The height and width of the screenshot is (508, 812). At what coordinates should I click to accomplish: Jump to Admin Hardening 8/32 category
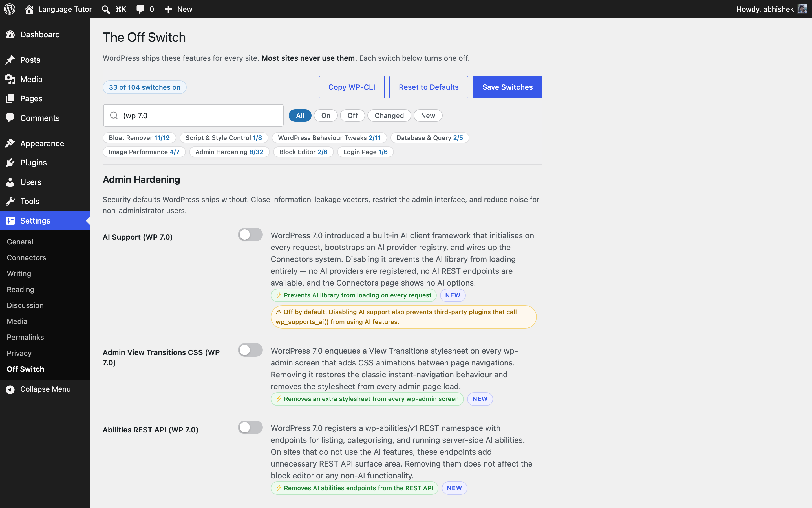[x=229, y=152]
